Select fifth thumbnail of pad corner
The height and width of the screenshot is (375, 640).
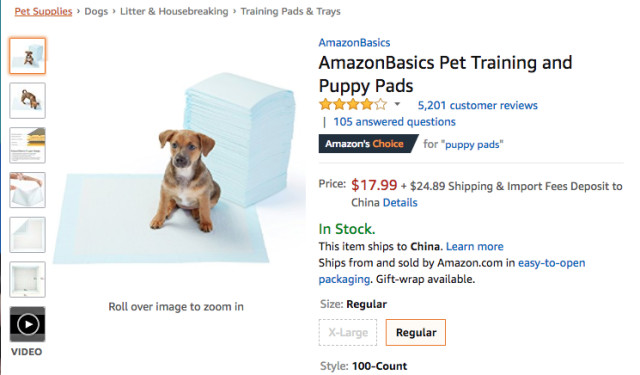[x=27, y=235]
